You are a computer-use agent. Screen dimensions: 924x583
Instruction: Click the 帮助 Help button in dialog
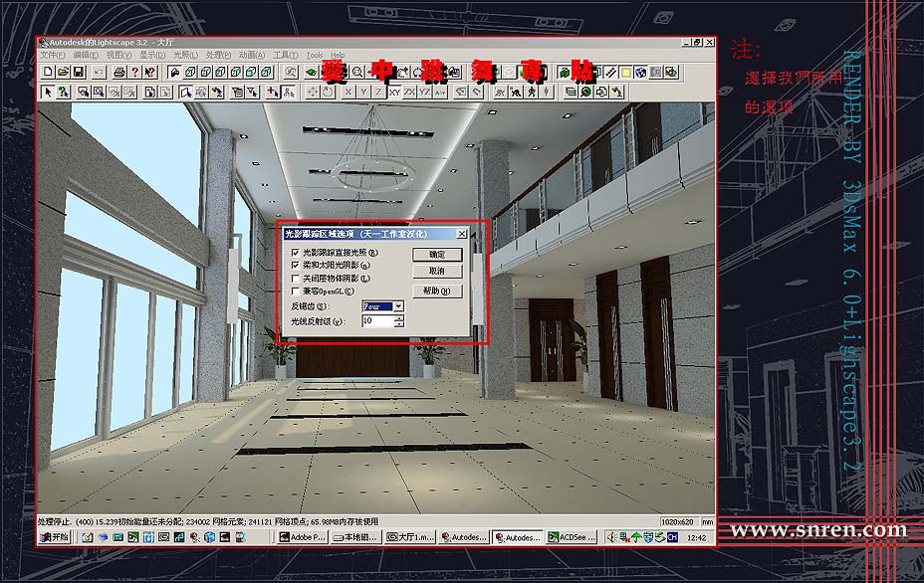(x=437, y=291)
